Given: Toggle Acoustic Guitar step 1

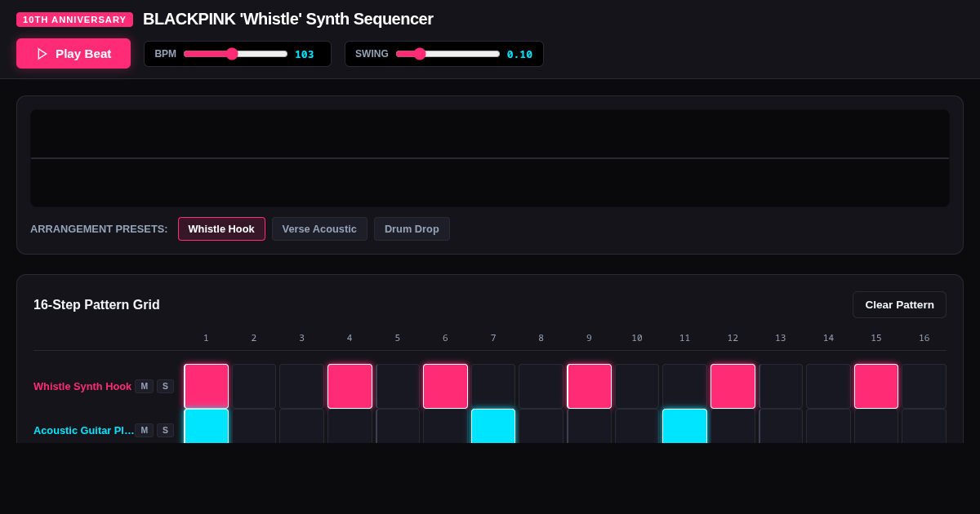Looking at the screenshot, I should pos(206,426).
